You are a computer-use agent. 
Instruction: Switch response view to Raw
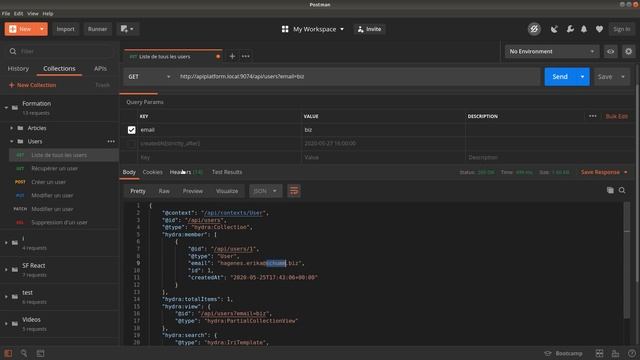164,191
